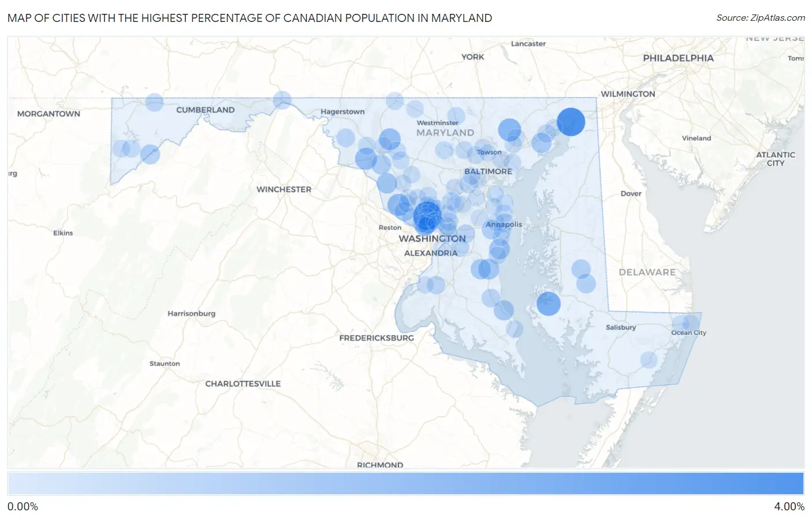
Task: Click the PHILADELPHIA map label
Action: 678,58
